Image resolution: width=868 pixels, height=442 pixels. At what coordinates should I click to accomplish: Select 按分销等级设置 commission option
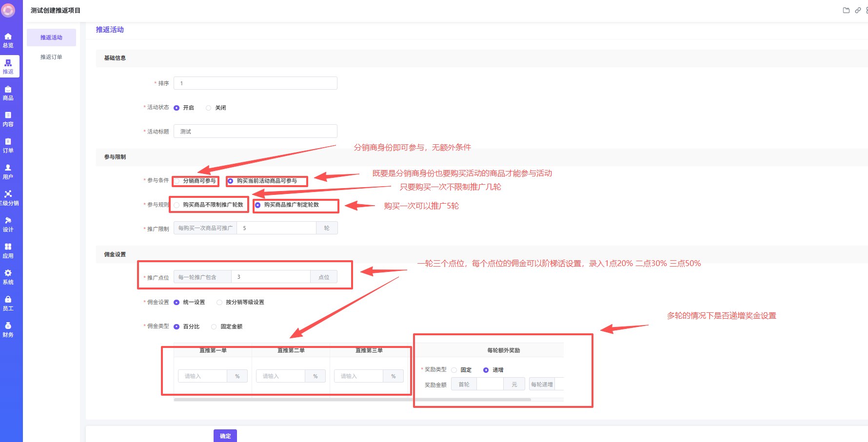click(x=219, y=303)
